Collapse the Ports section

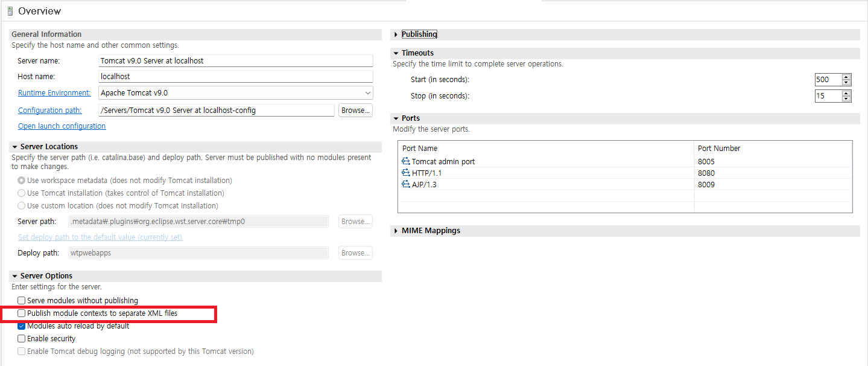[x=396, y=118]
